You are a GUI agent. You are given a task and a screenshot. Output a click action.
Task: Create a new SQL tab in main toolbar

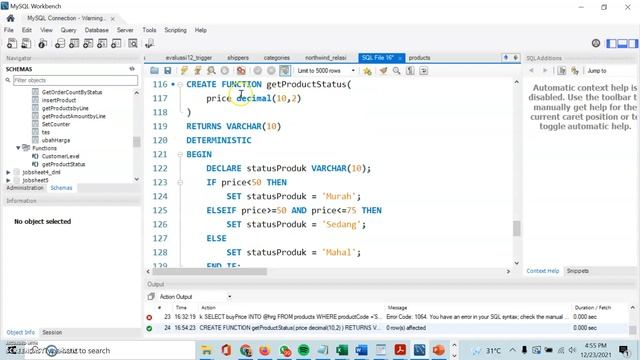coord(12,43)
